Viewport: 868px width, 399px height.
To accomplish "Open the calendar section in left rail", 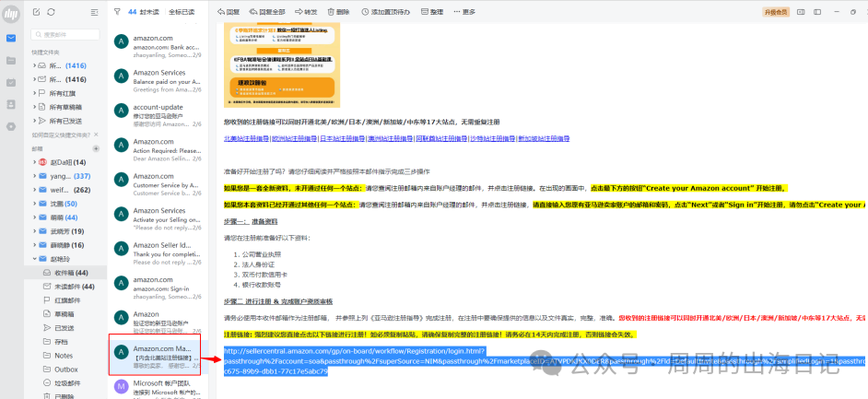I will (x=11, y=82).
